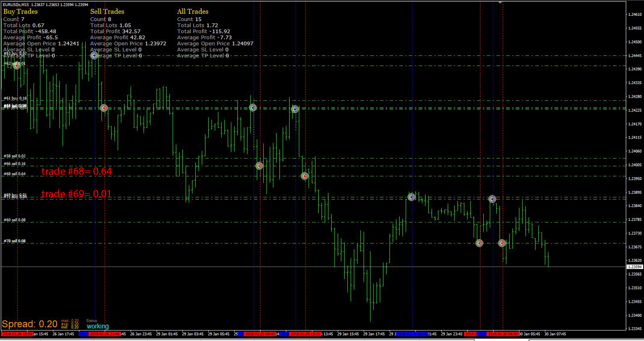The width and height of the screenshot is (644, 341).
Task: Click the chart shift triangle at chart top
Action: coord(500,2)
